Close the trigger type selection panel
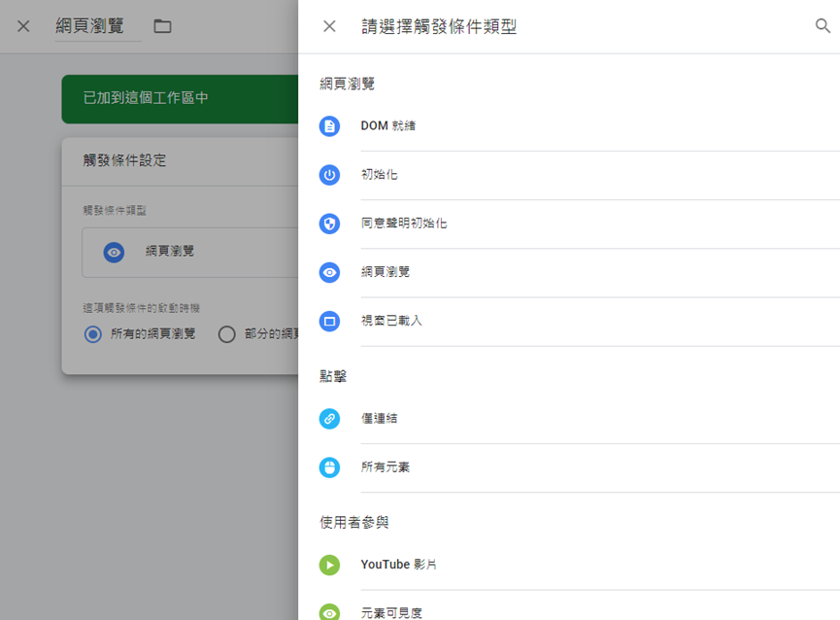This screenshot has height=620, width=840. coord(329,26)
